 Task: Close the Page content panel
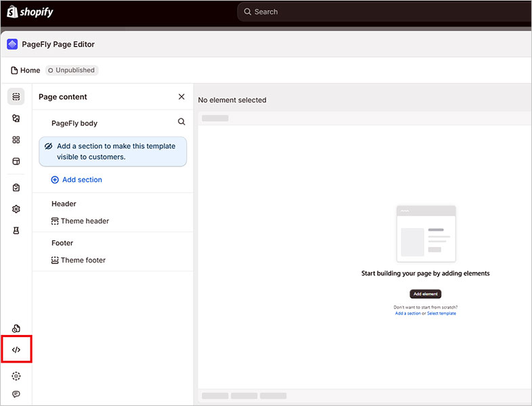tap(181, 97)
